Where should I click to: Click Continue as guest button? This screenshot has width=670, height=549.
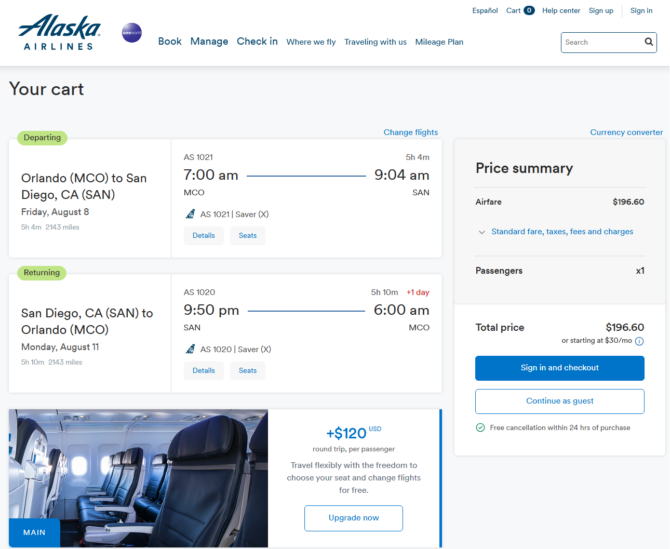pyautogui.click(x=560, y=401)
